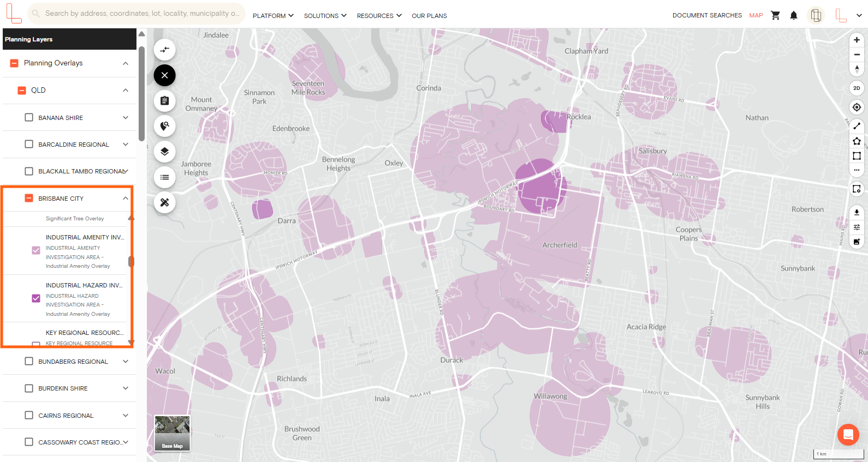Click the Brisbane City sublist scrollbar thumb
The width and height of the screenshot is (868, 462).
point(131,262)
